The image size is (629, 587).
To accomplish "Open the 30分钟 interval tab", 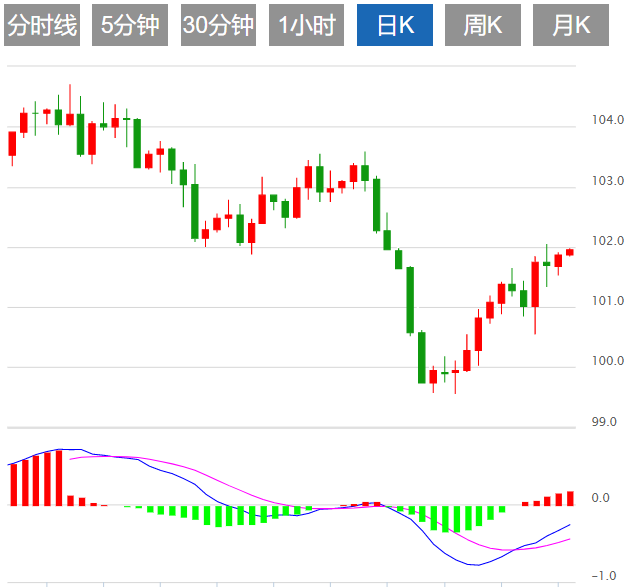I will (218, 26).
